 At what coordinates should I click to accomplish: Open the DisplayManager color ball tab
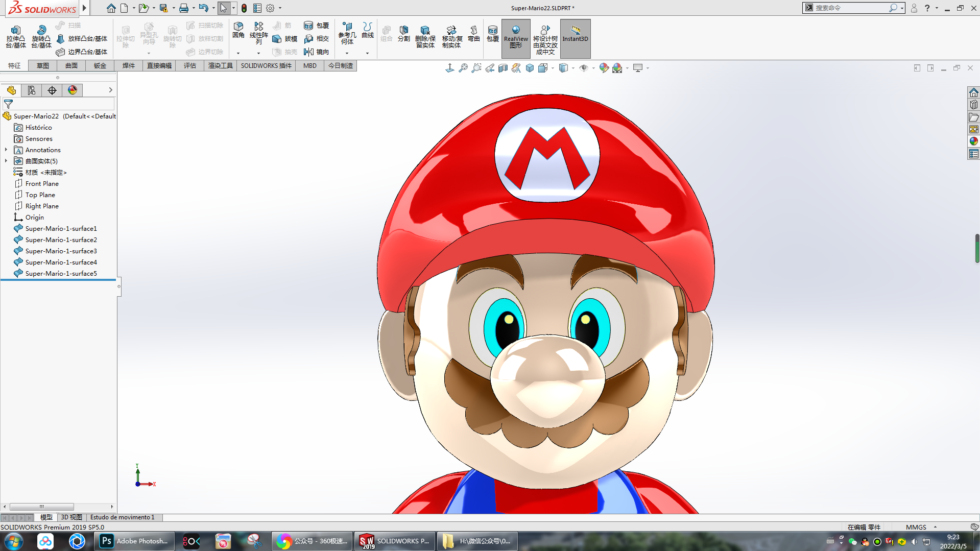tap(73, 90)
